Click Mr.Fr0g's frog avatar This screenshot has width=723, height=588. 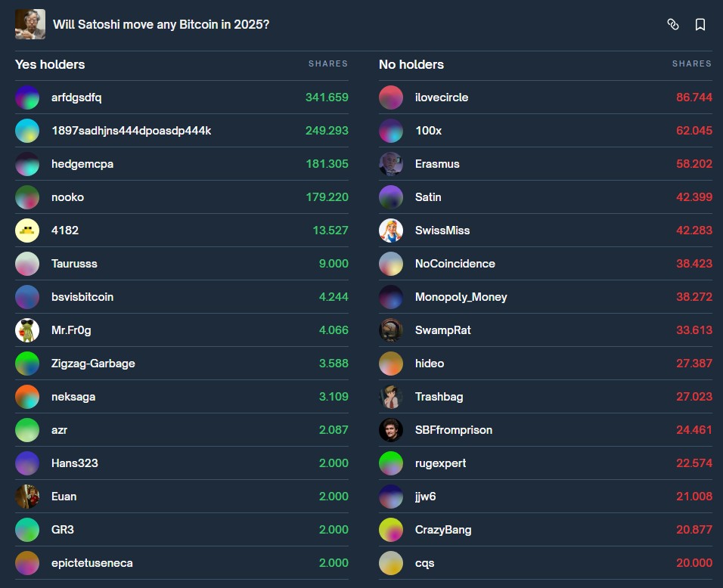pyautogui.click(x=27, y=330)
